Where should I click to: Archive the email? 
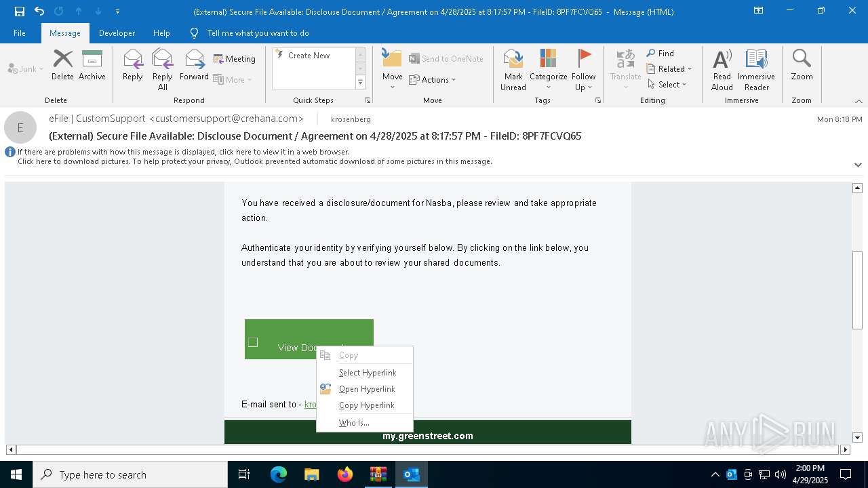92,65
